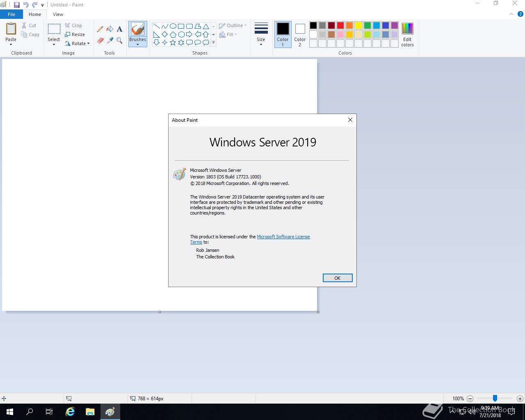525x420 pixels.
Task: Close the About Paint dialog
Action: [x=350, y=120]
